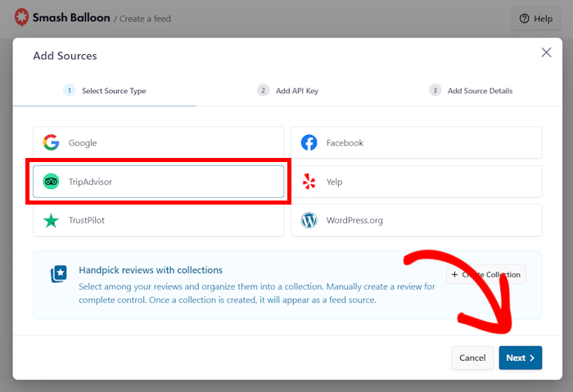Go to step 3 Add Source Details
573x392 pixels.
[x=471, y=91]
